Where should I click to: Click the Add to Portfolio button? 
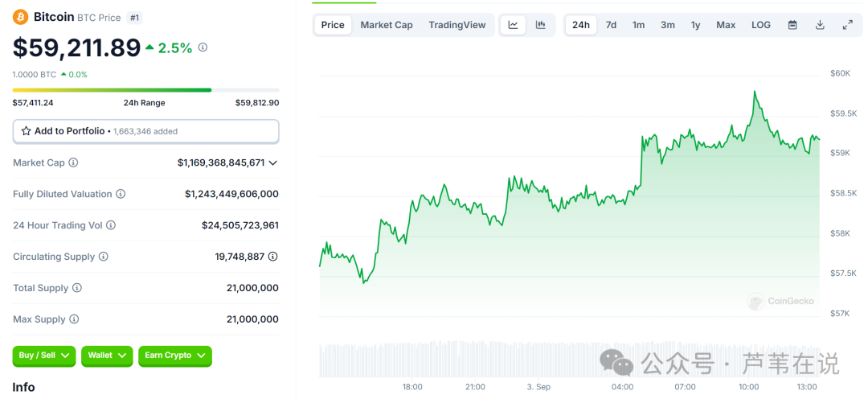click(146, 131)
